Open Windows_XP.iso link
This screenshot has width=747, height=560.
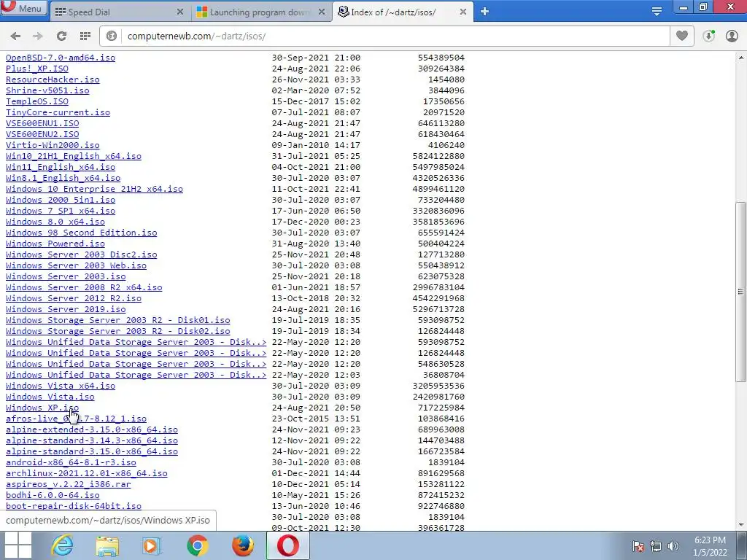[x=42, y=408]
